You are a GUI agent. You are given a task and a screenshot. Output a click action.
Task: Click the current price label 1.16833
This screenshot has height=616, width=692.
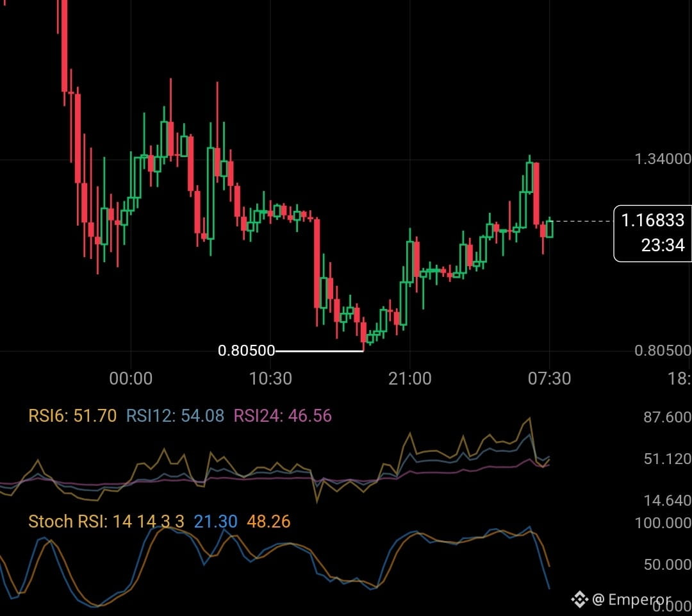point(652,220)
